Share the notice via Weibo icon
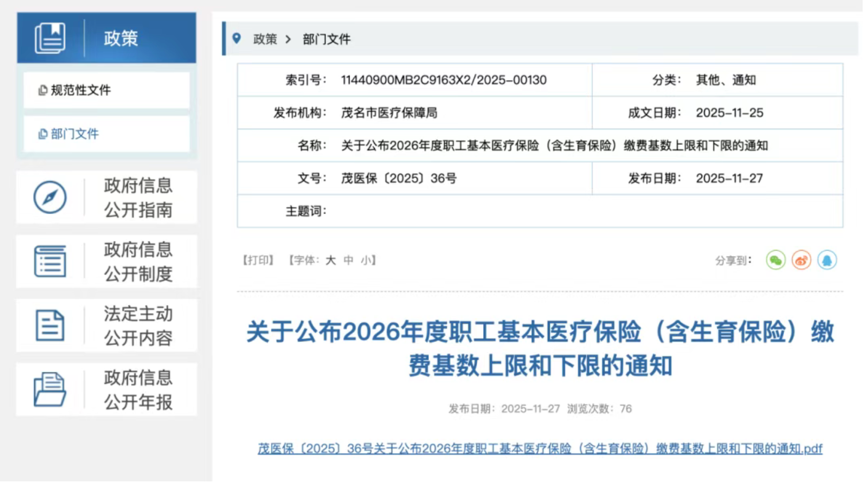Screen dimensions: 868x483 (x=802, y=261)
